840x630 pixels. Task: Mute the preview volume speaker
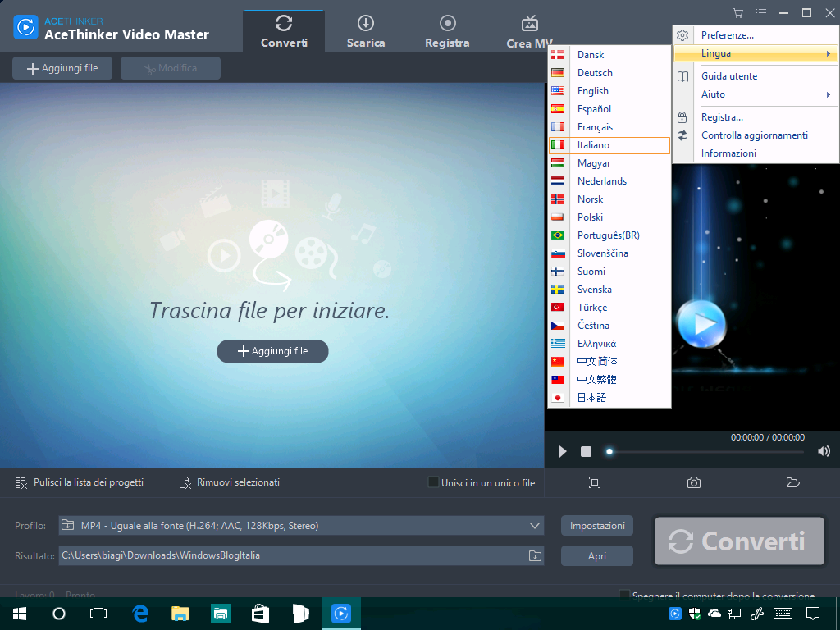(824, 452)
